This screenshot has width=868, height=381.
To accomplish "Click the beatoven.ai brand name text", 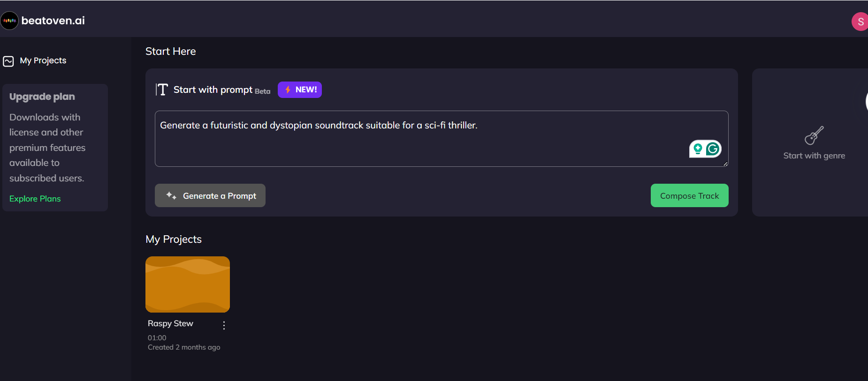I will pos(53,21).
